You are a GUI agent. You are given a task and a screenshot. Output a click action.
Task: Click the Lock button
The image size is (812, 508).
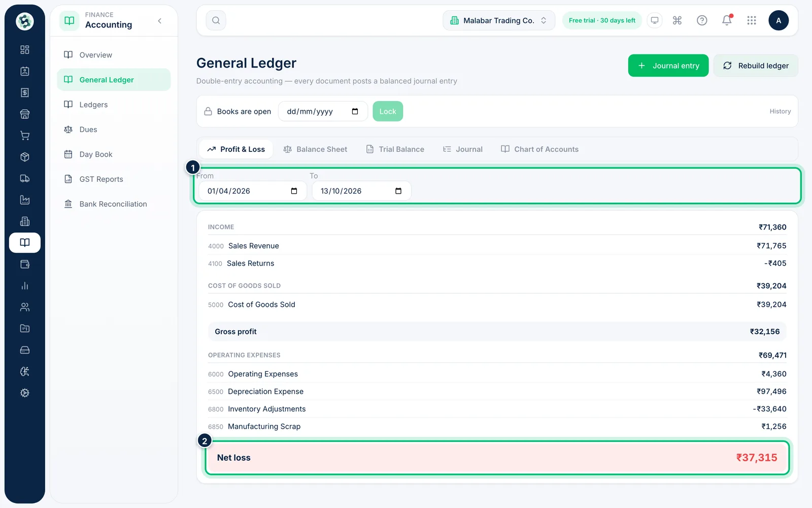pos(388,111)
